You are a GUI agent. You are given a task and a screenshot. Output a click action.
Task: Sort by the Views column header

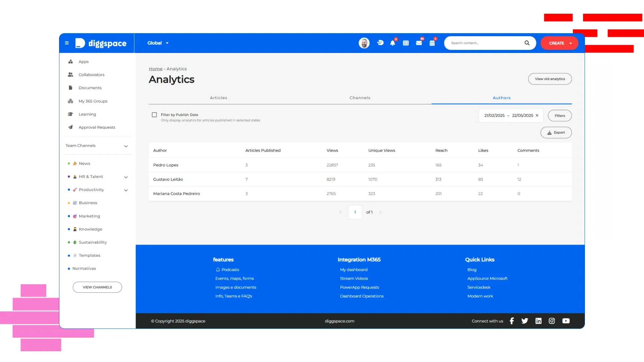[332, 150]
